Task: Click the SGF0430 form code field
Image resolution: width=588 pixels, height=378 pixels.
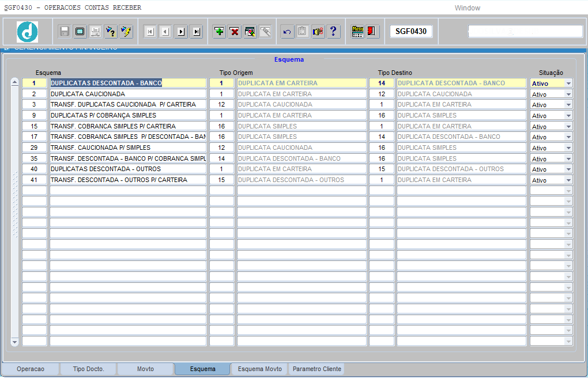Action: click(411, 32)
